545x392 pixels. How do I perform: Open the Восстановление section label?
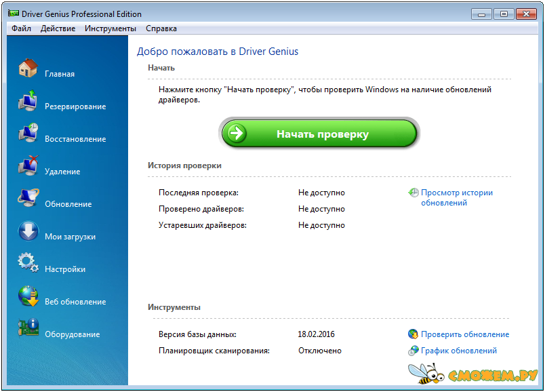75,139
